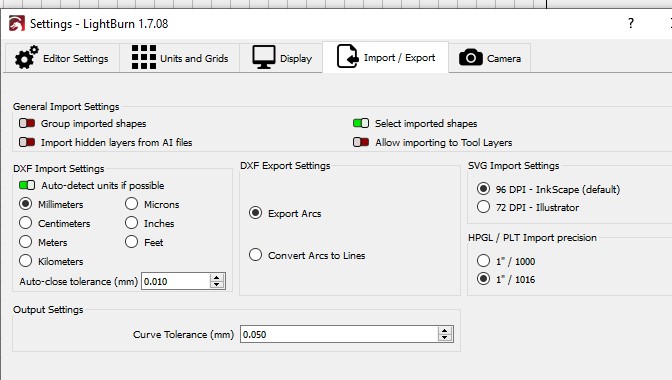Screen dimensions: 672x380
Task: Select Centimeters DXF import unit
Action: (26, 223)
